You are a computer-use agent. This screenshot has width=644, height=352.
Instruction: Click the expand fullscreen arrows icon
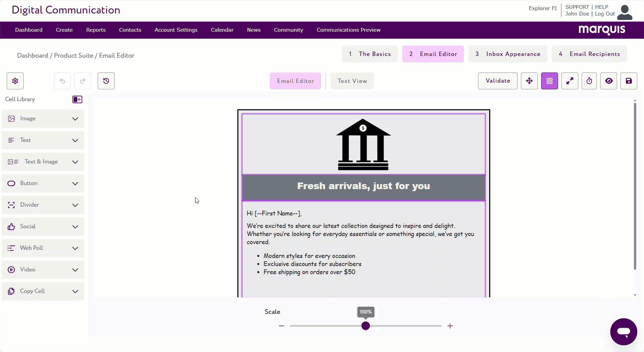coord(570,81)
